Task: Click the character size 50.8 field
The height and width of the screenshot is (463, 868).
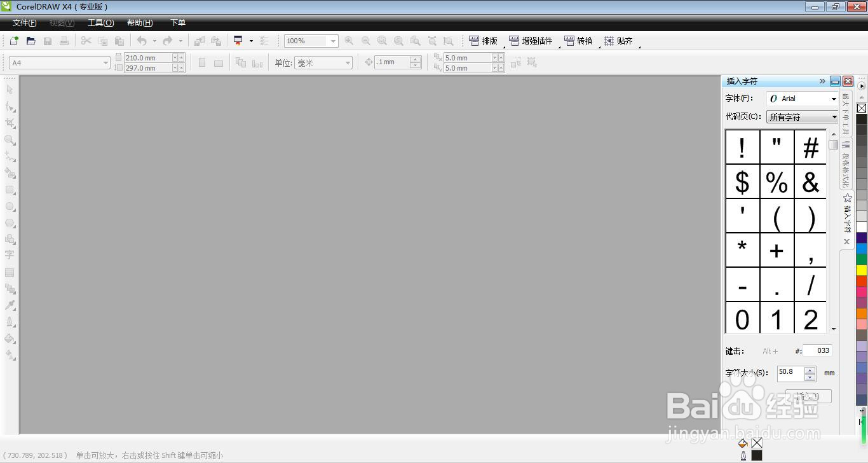Action: pyautogui.click(x=790, y=373)
